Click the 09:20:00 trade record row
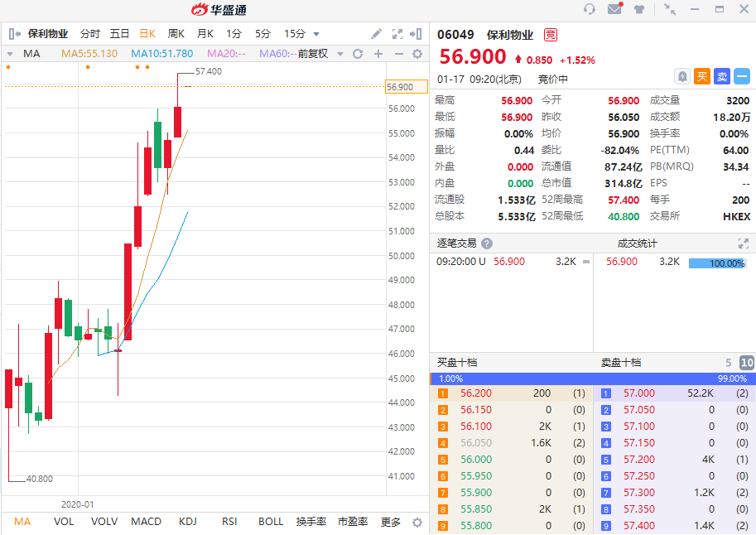756x535 pixels. [512, 262]
